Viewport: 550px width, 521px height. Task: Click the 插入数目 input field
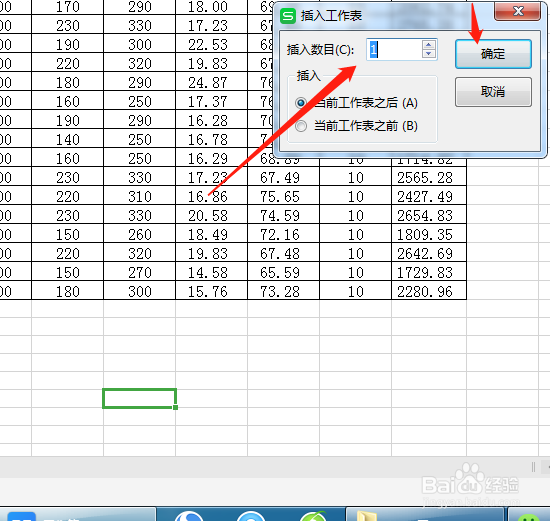394,49
